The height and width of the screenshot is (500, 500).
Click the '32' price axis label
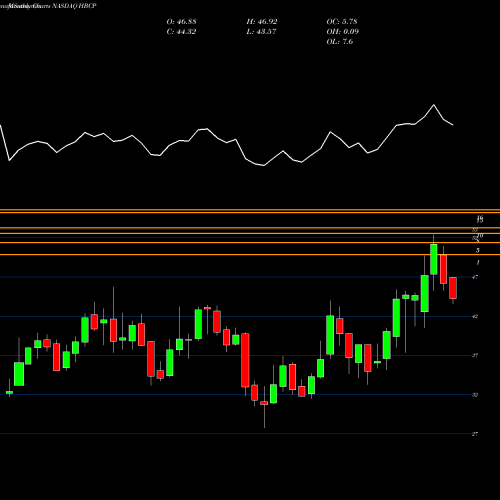pos(475,395)
